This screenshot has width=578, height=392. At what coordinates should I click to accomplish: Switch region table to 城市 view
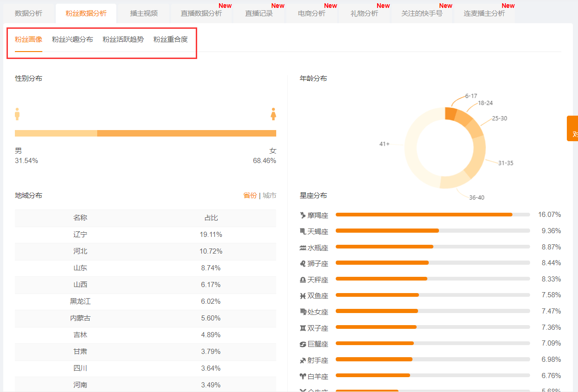269,196
